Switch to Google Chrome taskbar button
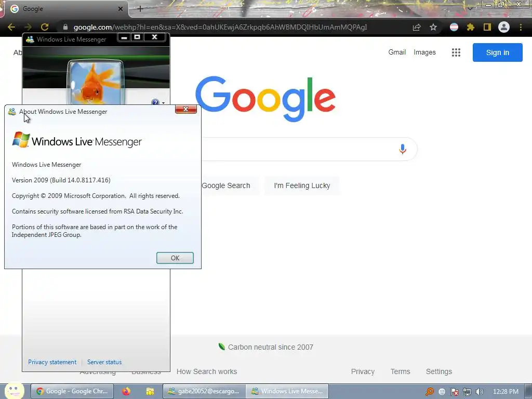Screen dimensions: 532x399 click(x=72, y=391)
